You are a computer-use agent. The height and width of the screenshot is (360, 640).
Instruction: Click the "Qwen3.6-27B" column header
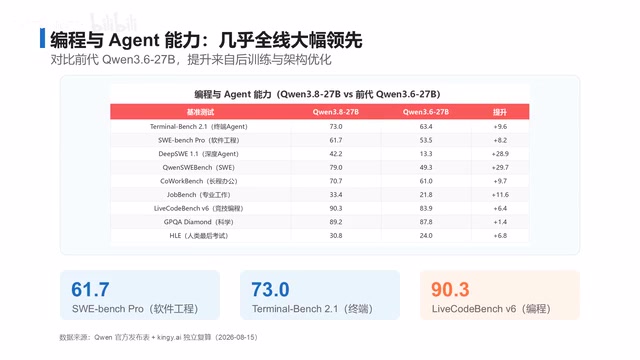tap(426, 112)
